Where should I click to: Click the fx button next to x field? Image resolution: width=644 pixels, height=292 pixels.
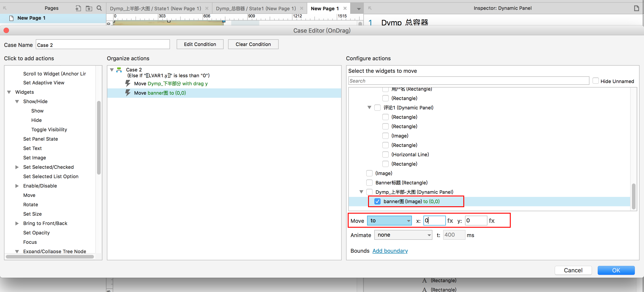coord(450,221)
